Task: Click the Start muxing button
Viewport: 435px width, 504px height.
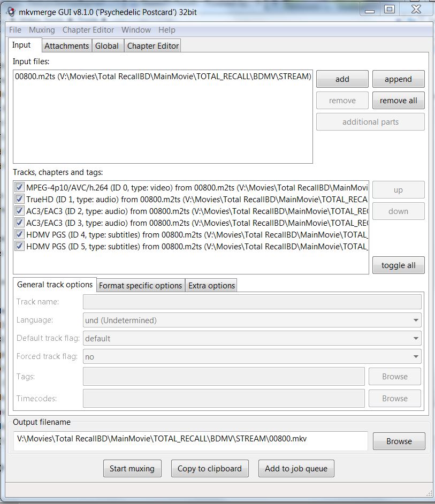Action: tap(132, 469)
